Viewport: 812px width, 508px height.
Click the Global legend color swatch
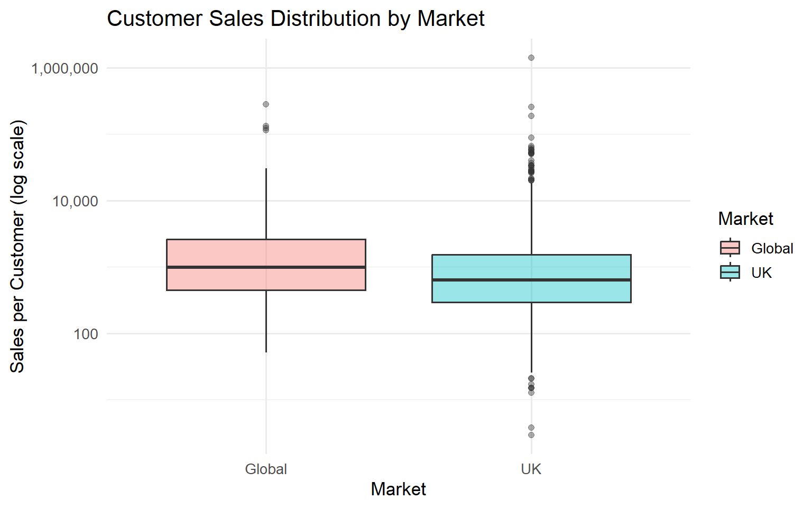coord(730,248)
